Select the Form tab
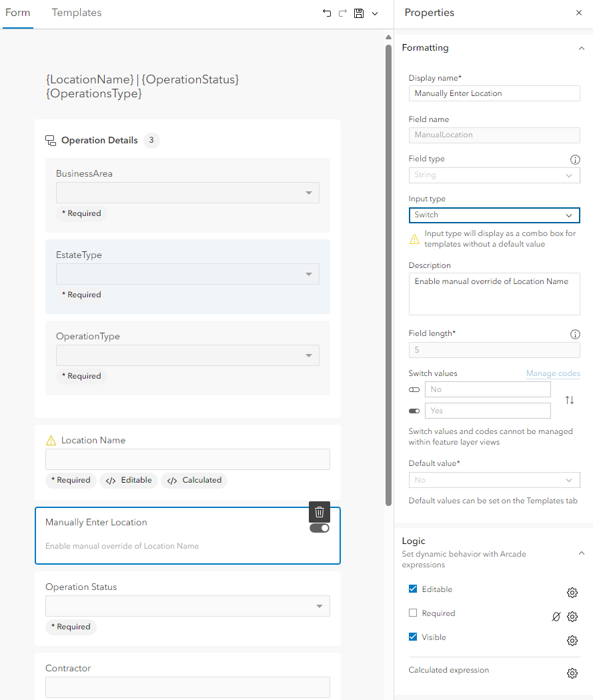The width and height of the screenshot is (593, 700). (x=17, y=13)
